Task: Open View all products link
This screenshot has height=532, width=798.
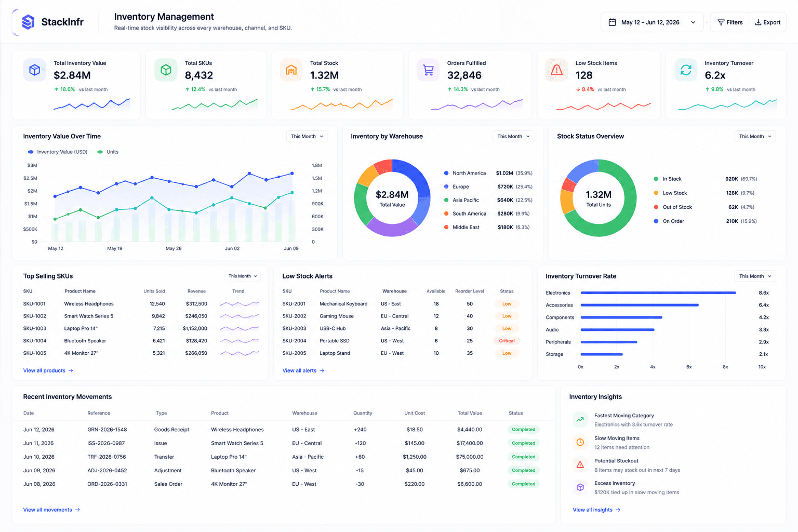Action: [x=48, y=370]
